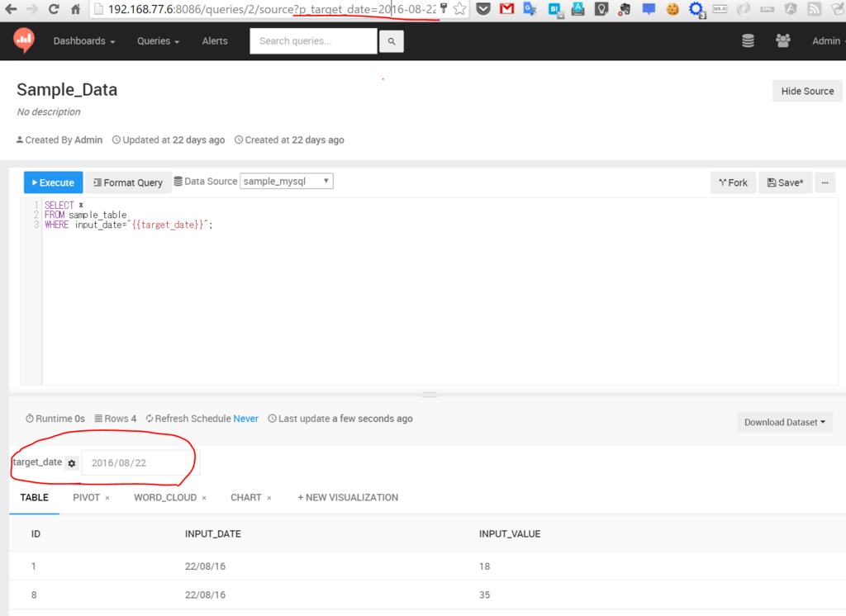
Task: Open the Admin user menu
Action: coord(828,41)
